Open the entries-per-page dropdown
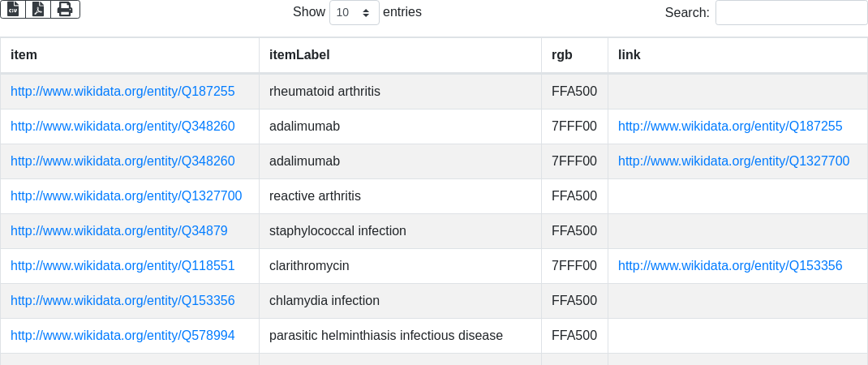The height and width of the screenshot is (365, 868). tap(354, 12)
